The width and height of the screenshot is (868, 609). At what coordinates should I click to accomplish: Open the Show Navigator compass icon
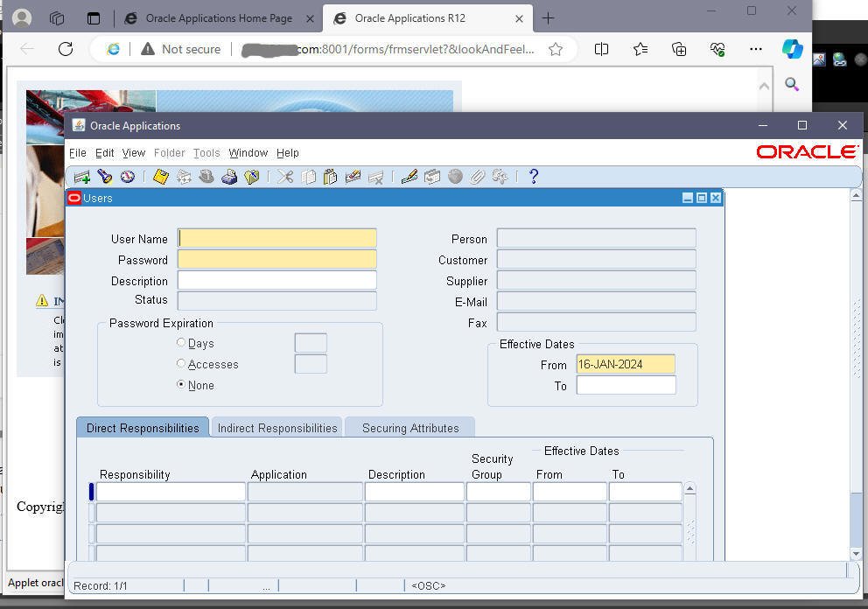[x=128, y=177]
